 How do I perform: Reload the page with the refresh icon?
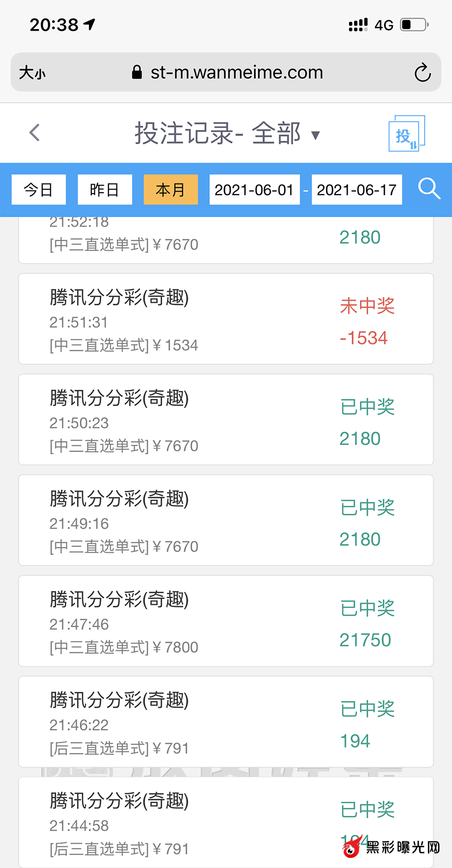422,73
